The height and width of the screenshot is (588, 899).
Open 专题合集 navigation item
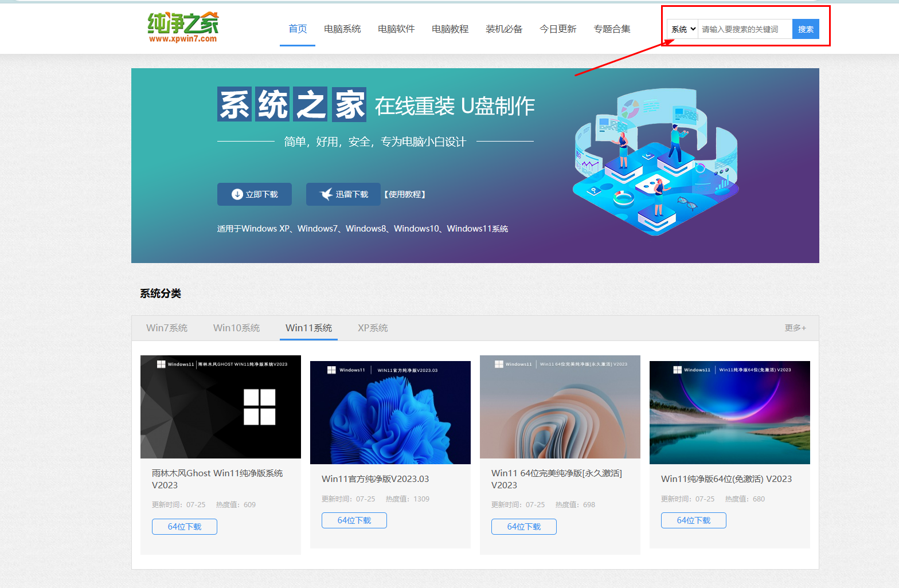[612, 29]
